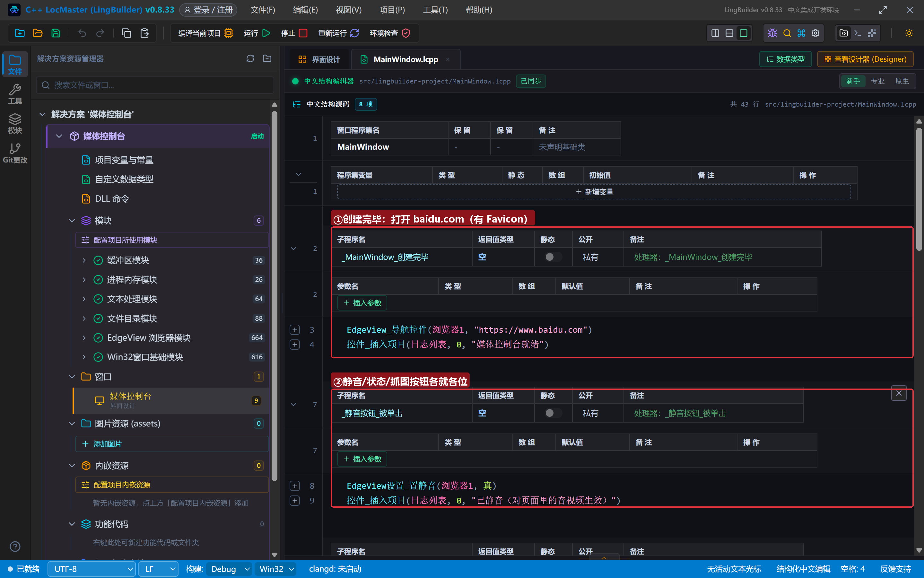The height and width of the screenshot is (578, 924).
Task: Open Git更改 sidebar panel
Action: coord(15,153)
